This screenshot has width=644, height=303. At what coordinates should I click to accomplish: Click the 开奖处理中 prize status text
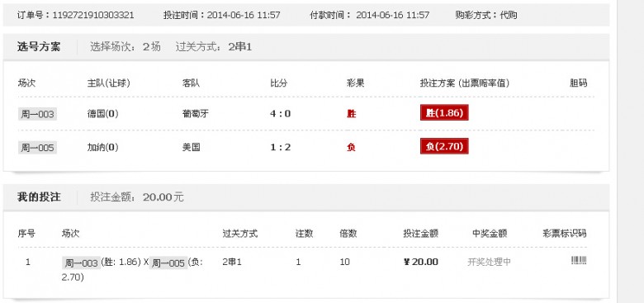pos(489,262)
